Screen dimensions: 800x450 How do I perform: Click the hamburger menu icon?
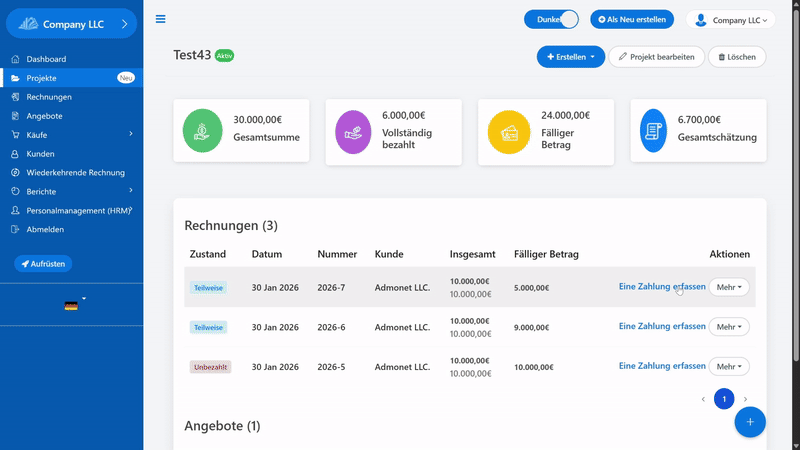click(x=161, y=19)
